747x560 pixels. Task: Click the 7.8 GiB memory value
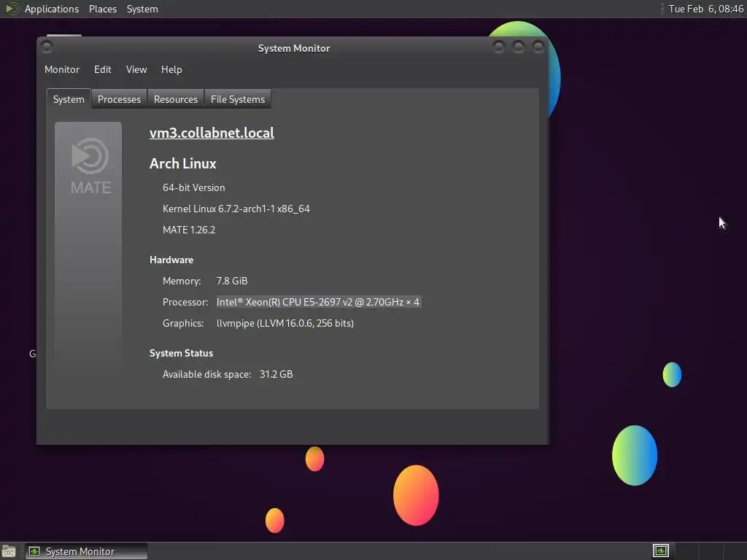point(232,281)
